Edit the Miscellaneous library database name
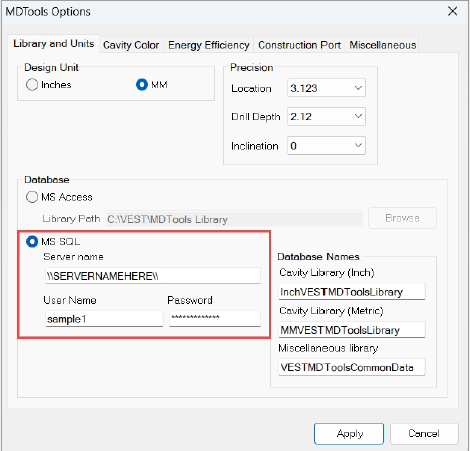The height and width of the screenshot is (451, 470). [x=352, y=367]
